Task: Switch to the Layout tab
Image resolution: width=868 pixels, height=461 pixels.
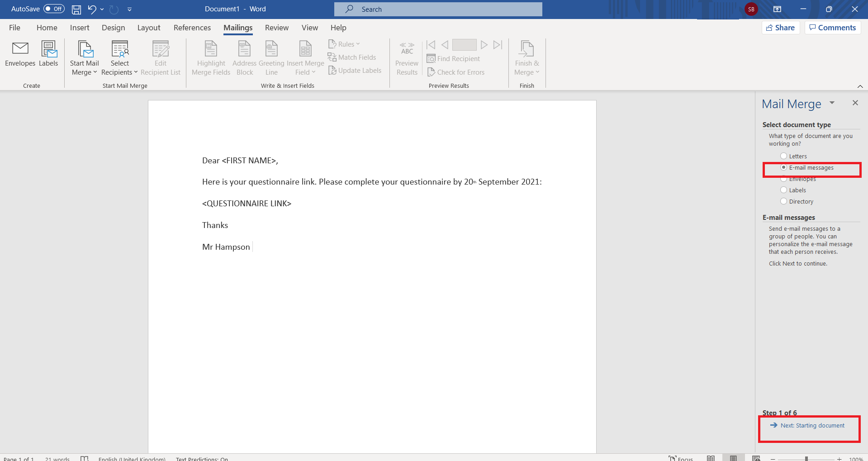Action: [x=149, y=28]
